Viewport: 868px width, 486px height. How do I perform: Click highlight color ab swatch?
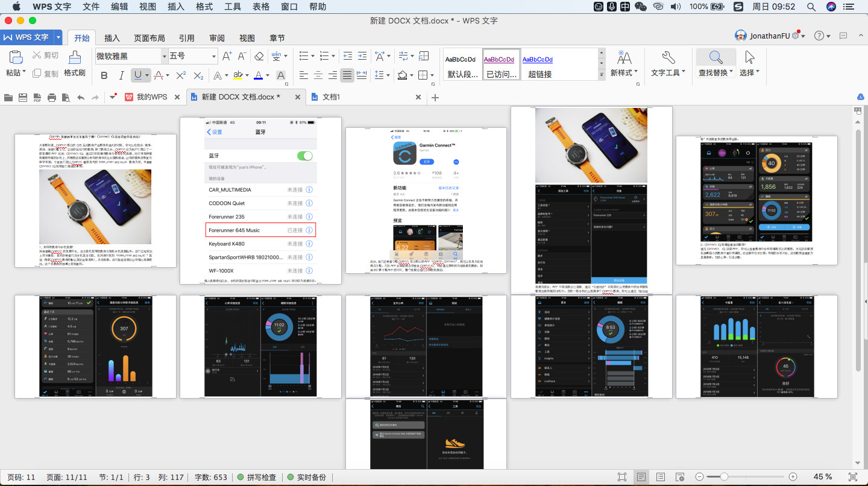point(237,75)
